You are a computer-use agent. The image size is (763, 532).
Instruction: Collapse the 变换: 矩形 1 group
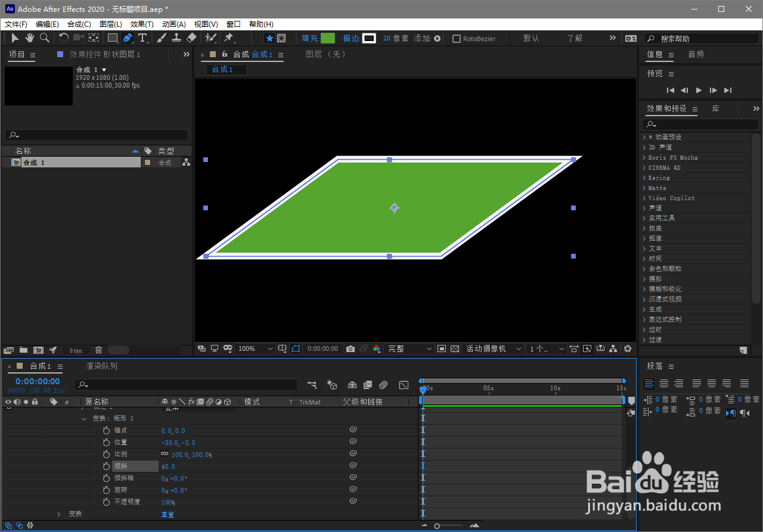coord(84,419)
